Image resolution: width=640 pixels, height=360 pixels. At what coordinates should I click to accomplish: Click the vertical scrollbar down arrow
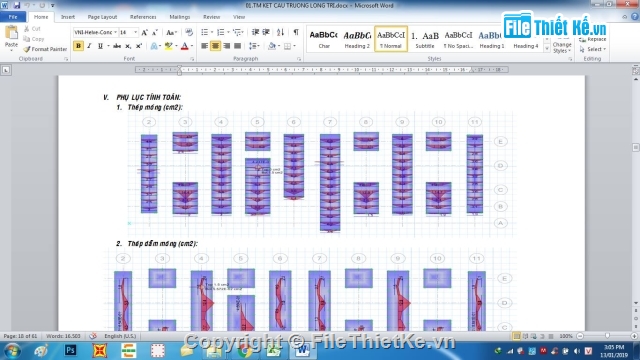636,303
